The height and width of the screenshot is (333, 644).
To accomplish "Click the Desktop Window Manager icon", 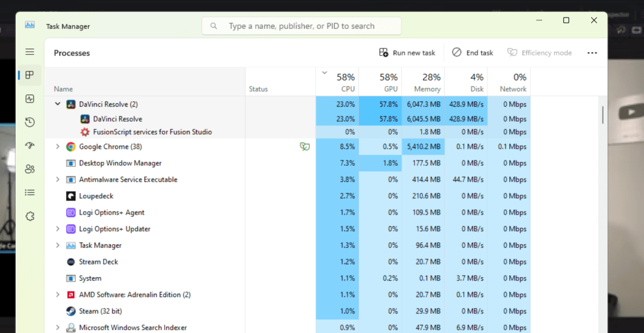I will pyautogui.click(x=71, y=163).
